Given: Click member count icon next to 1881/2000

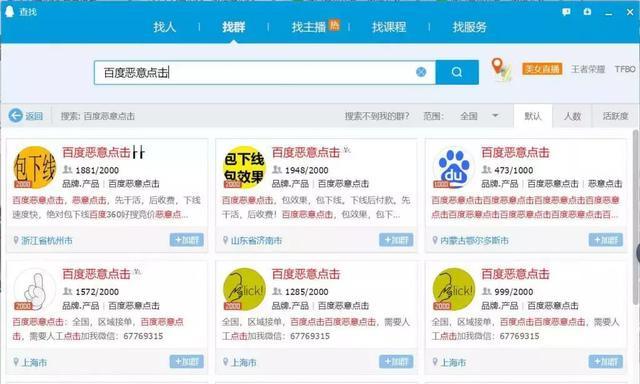Looking at the screenshot, I should click(x=68, y=169).
